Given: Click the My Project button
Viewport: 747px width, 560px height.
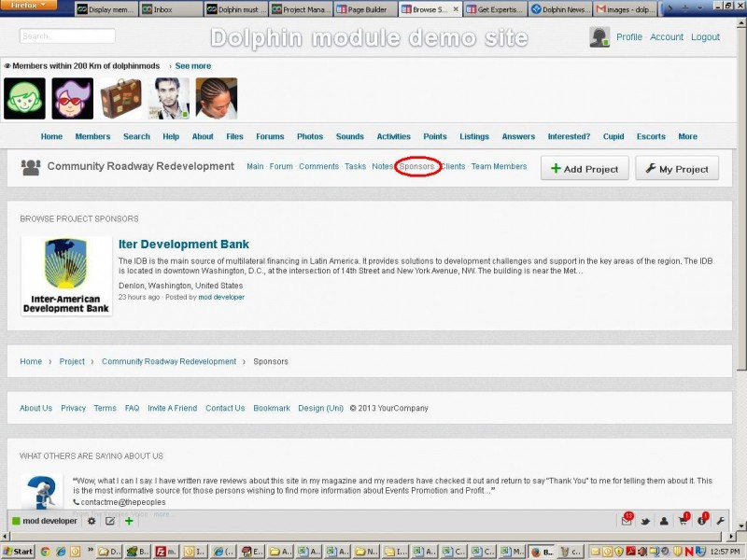Looking at the screenshot, I should (x=677, y=169).
